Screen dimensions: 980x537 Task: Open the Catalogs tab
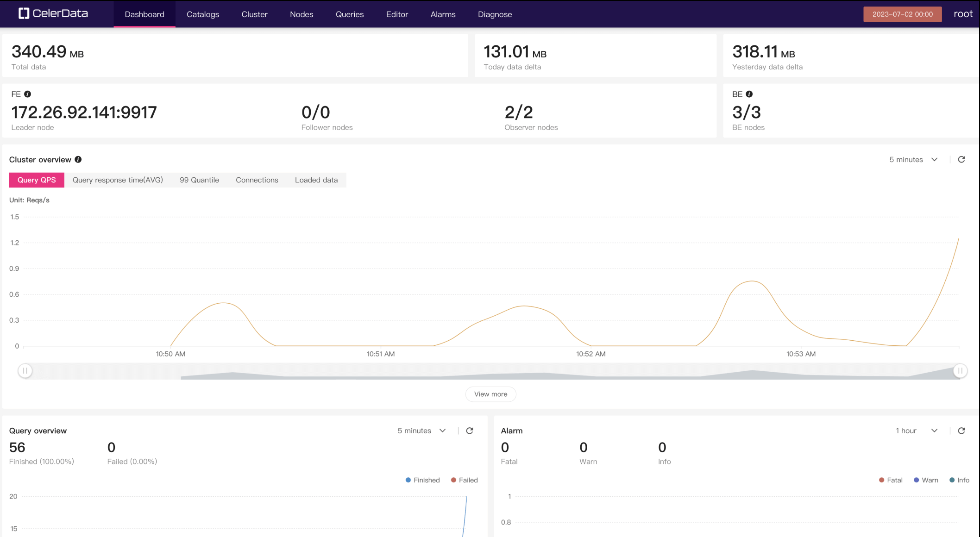tap(203, 14)
